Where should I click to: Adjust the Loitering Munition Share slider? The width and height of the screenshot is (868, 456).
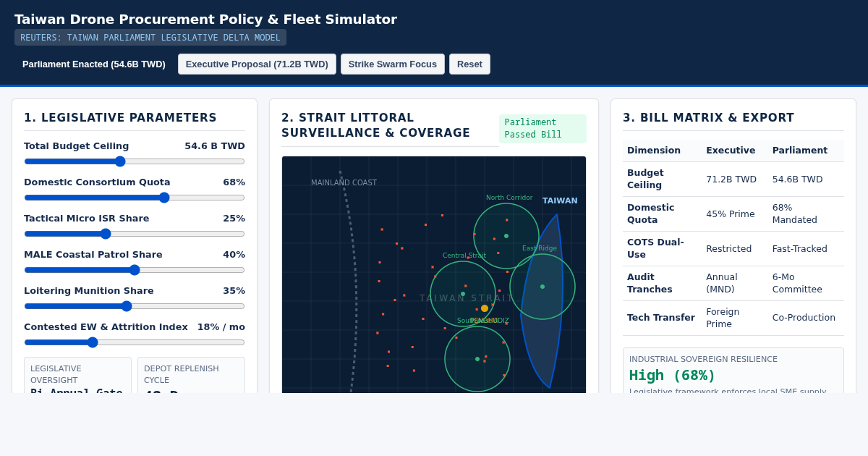(135, 306)
